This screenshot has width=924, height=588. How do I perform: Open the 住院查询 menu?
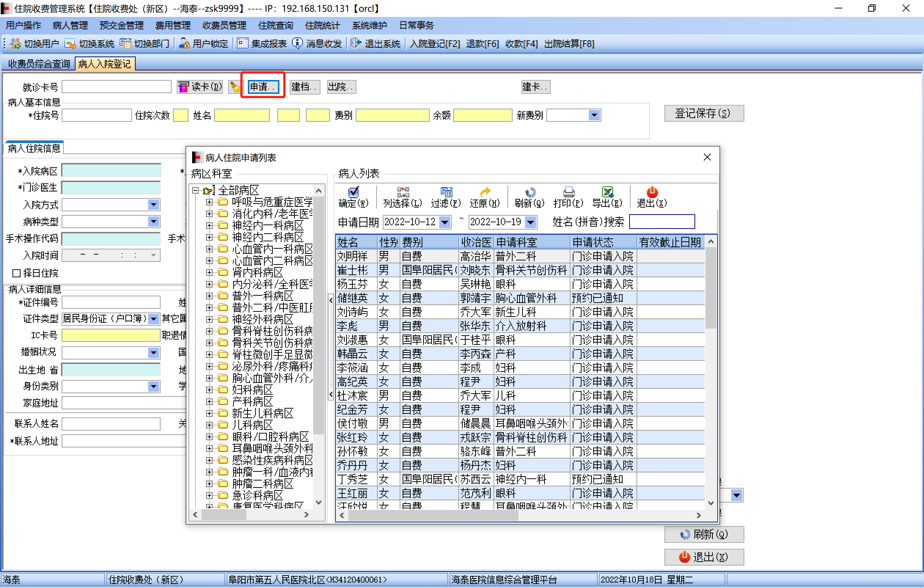(x=275, y=25)
